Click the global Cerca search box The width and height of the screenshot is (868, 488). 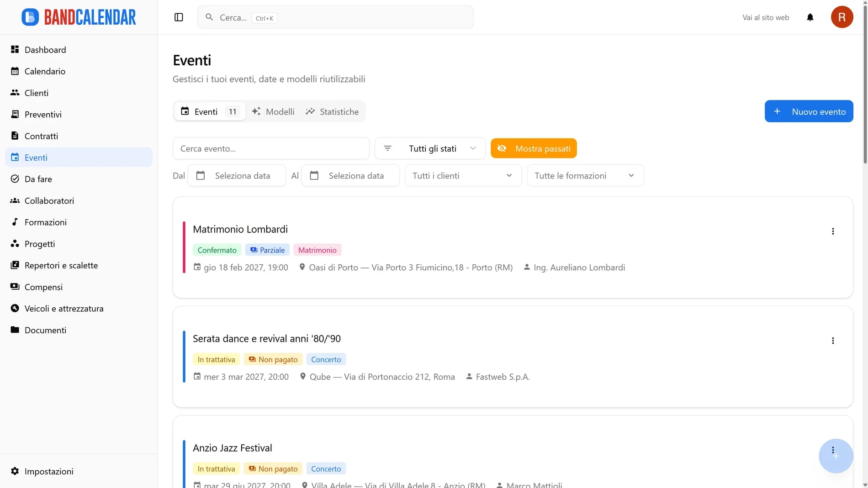tap(335, 17)
